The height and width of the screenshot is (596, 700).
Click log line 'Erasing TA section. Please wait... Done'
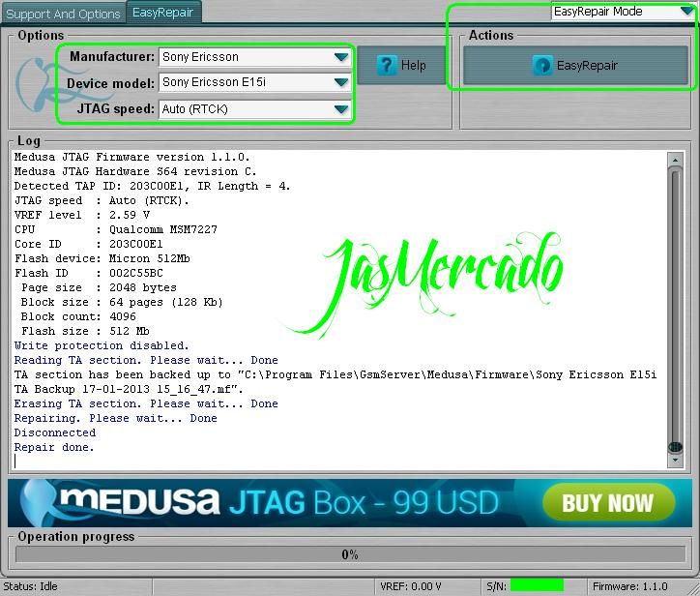146,403
